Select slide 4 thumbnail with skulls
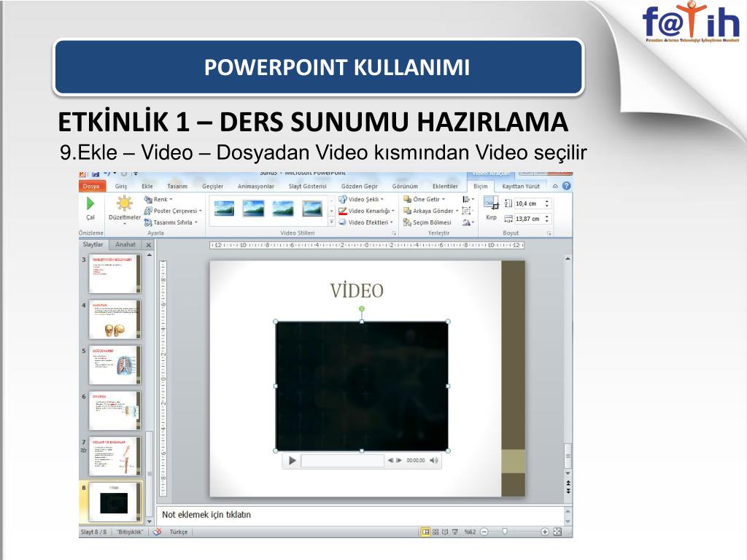 (x=115, y=319)
